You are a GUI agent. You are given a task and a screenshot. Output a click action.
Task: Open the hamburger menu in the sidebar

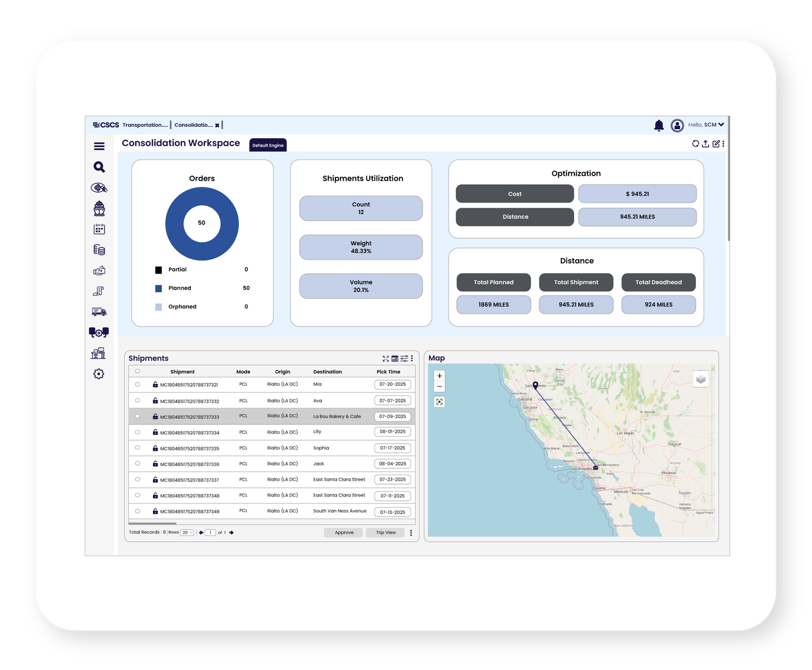[99, 146]
